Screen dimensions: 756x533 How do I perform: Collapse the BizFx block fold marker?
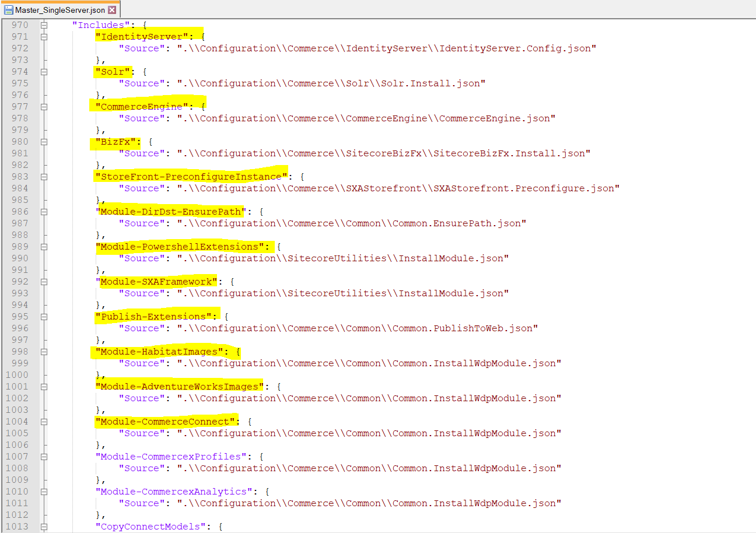[x=43, y=142]
